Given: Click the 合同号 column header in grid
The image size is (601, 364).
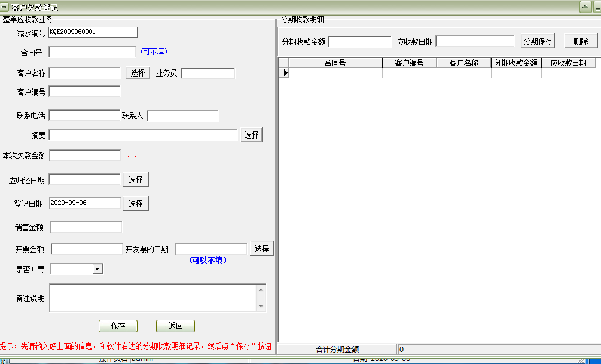Looking at the screenshot, I should [335, 63].
